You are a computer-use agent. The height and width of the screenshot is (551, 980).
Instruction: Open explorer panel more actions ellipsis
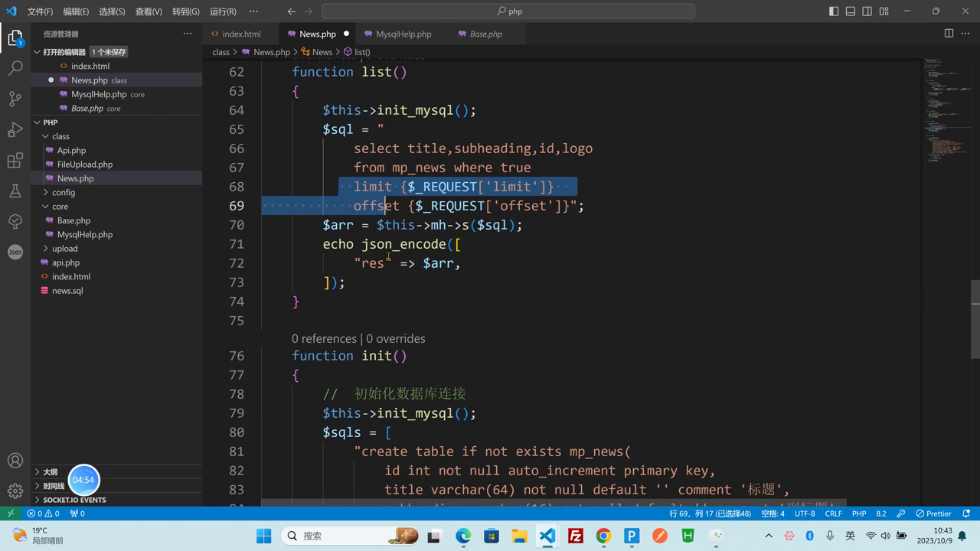pyautogui.click(x=188, y=34)
